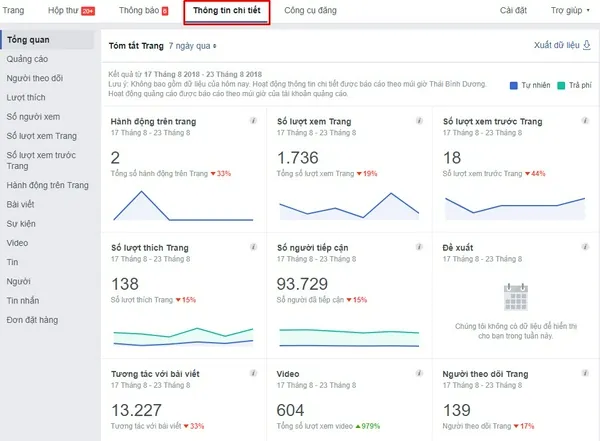The height and width of the screenshot is (441, 600).
Task: Open the 7 ngày qua date range dropdown
Action: click(x=193, y=46)
